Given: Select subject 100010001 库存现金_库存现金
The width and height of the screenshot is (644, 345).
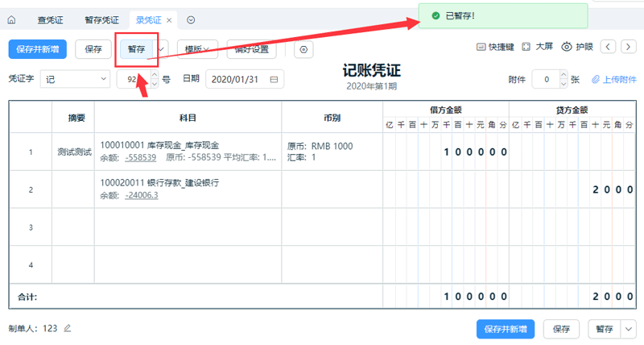Looking at the screenshot, I should click(x=159, y=145).
